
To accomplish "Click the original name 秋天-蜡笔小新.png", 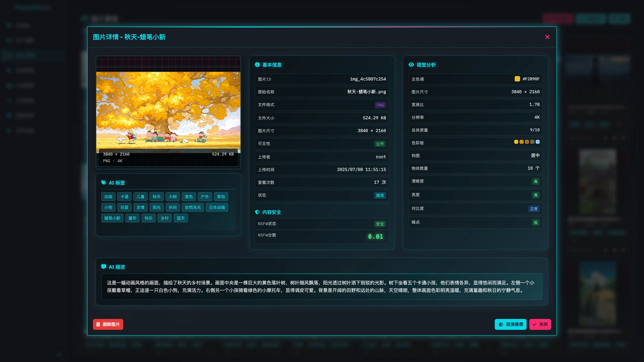I will (x=366, y=92).
